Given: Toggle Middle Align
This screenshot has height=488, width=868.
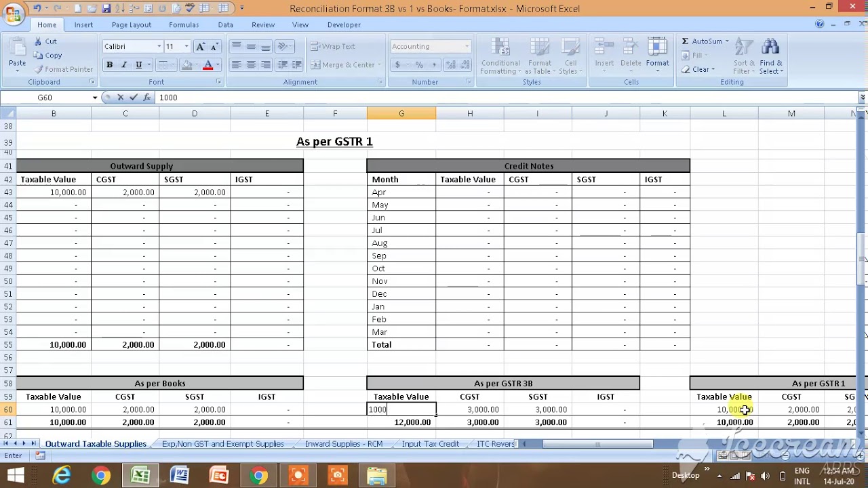Looking at the screenshot, I should (x=251, y=46).
